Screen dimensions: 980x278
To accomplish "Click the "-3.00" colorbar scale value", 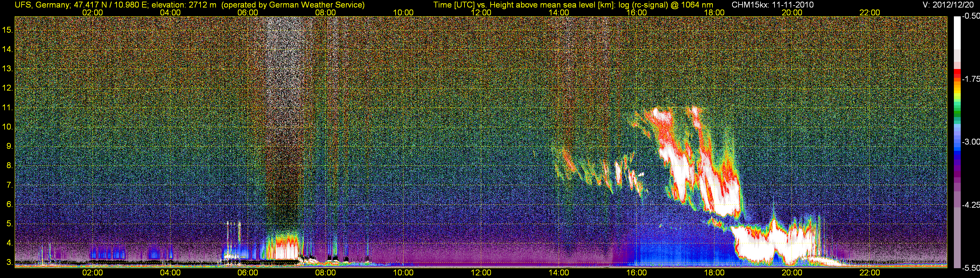I will coord(971,142).
